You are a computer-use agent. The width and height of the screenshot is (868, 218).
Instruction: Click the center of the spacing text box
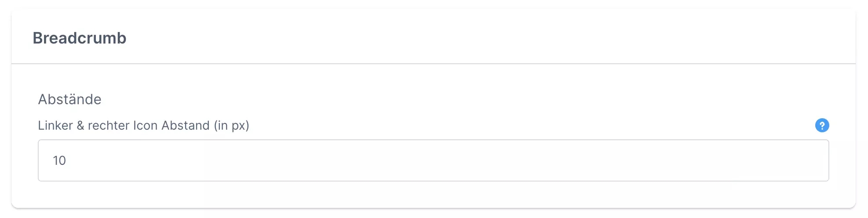[433, 160]
